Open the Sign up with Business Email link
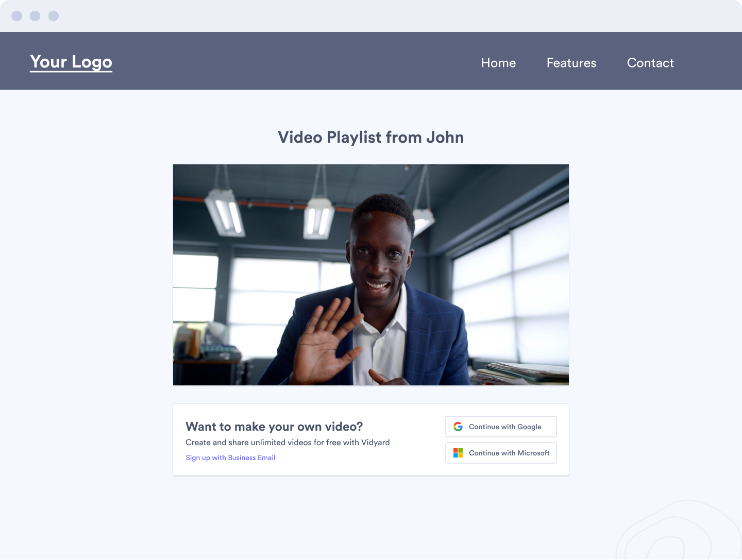The height and width of the screenshot is (560, 742). [230, 457]
